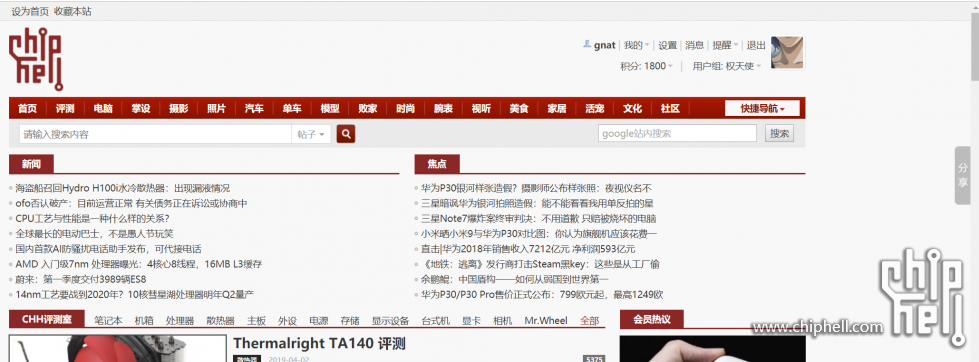Go to the 美食 section
The width and height of the screenshot is (979, 362).
[519, 108]
